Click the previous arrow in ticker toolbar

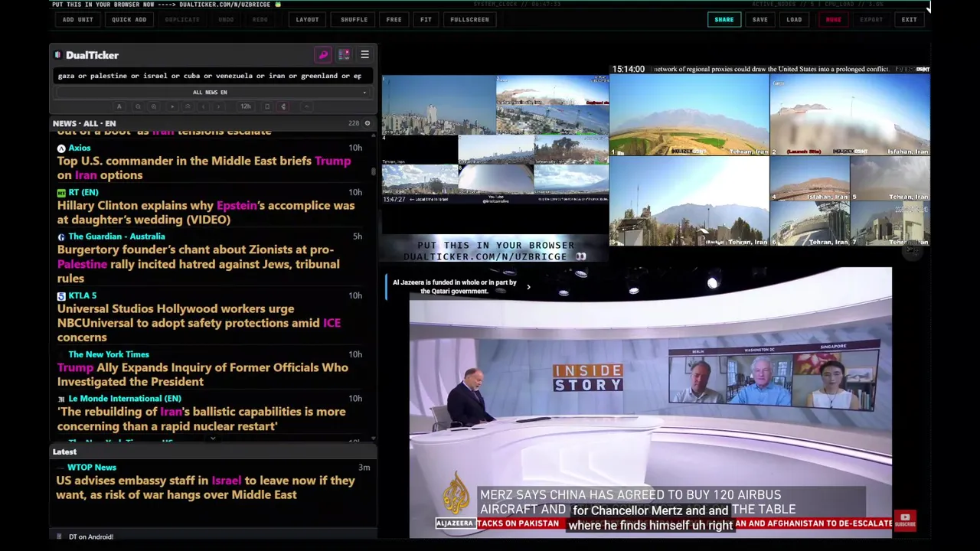tap(203, 106)
